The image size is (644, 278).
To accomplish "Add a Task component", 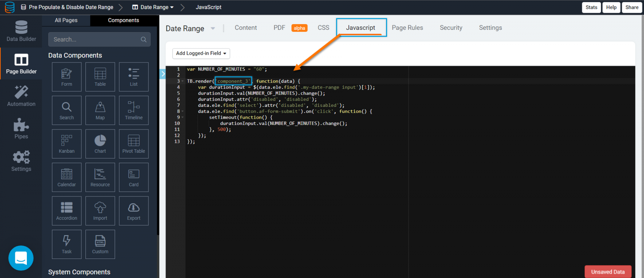I will click(x=67, y=244).
